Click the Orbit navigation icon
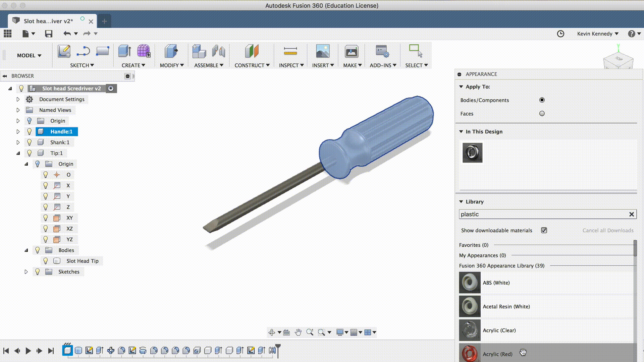The height and width of the screenshot is (362, 644). click(272, 332)
